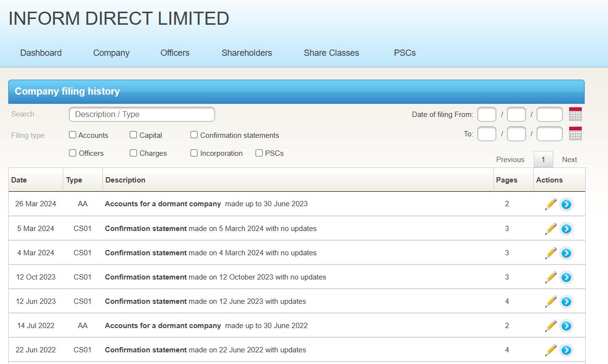608x364 pixels.
Task: Click blue arrow icon for 12 Jun 2023 filing
Action: pyautogui.click(x=566, y=301)
